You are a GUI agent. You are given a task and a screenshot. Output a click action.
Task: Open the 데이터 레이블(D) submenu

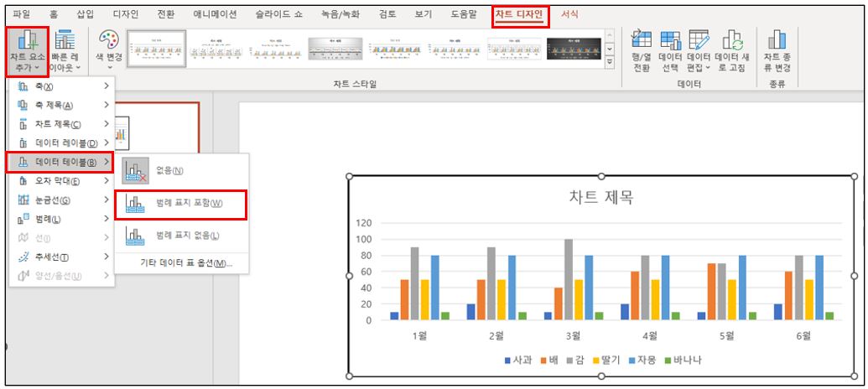(x=62, y=143)
